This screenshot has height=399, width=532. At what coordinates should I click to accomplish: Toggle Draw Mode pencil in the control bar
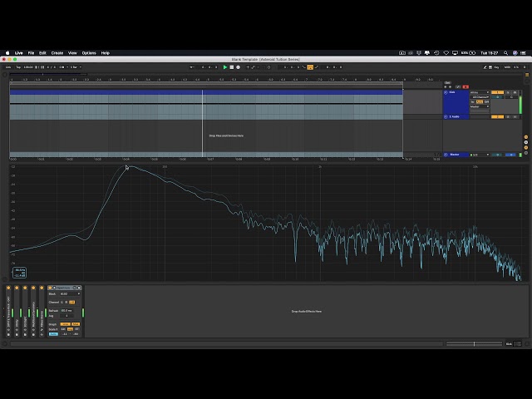pos(485,67)
